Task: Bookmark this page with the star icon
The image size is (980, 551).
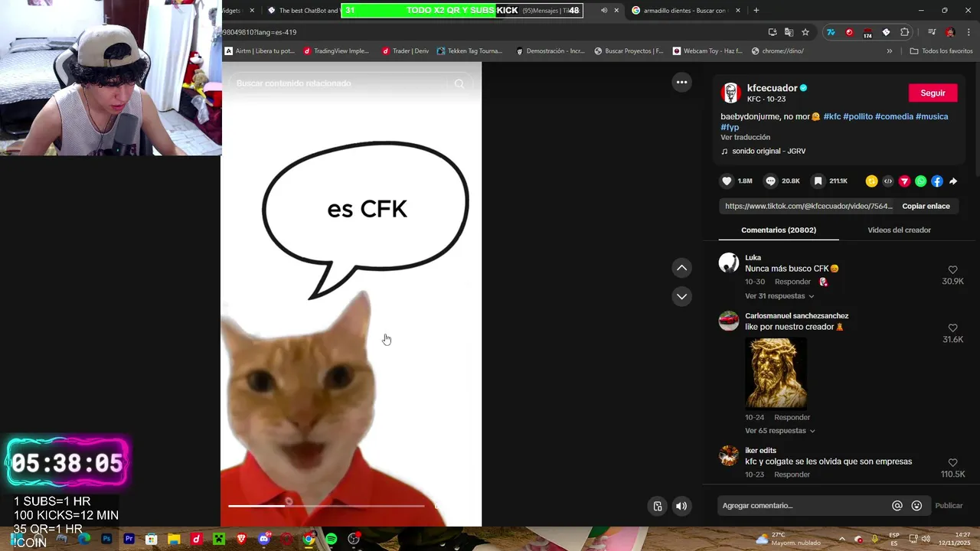Action: [805, 32]
